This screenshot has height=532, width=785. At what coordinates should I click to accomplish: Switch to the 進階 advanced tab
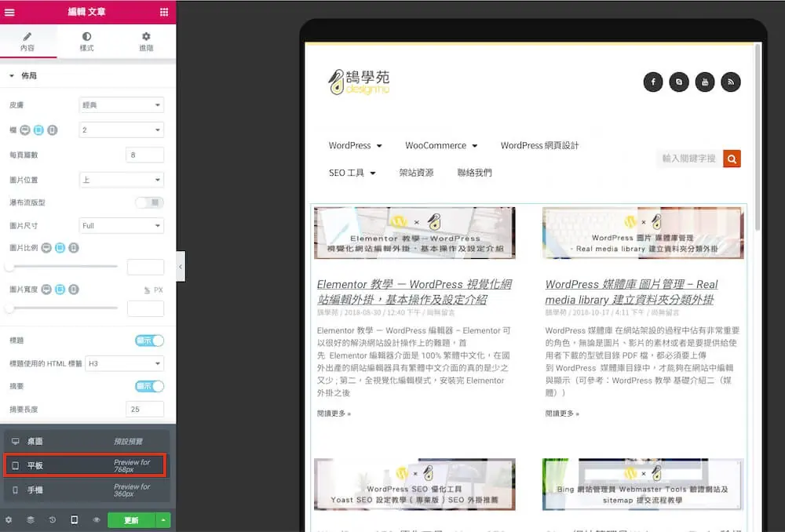pos(146,42)
